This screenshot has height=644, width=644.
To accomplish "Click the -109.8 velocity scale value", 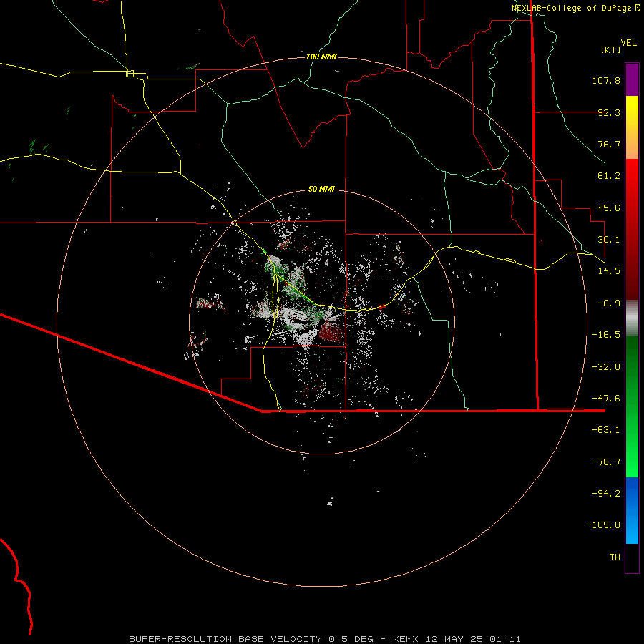I will point(603,525).
